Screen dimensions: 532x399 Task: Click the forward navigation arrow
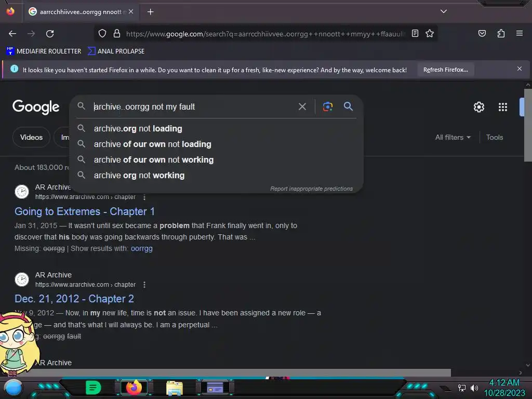click(x=31, y=34)
